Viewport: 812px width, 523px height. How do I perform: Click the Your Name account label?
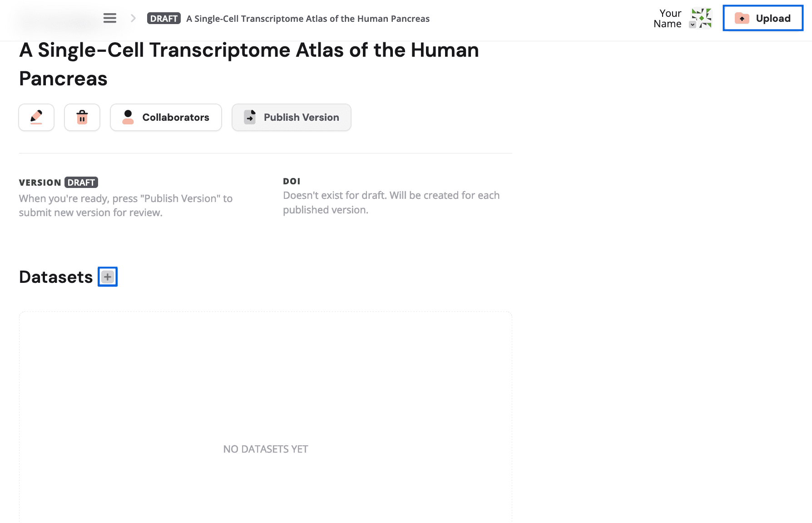(668, 18)
